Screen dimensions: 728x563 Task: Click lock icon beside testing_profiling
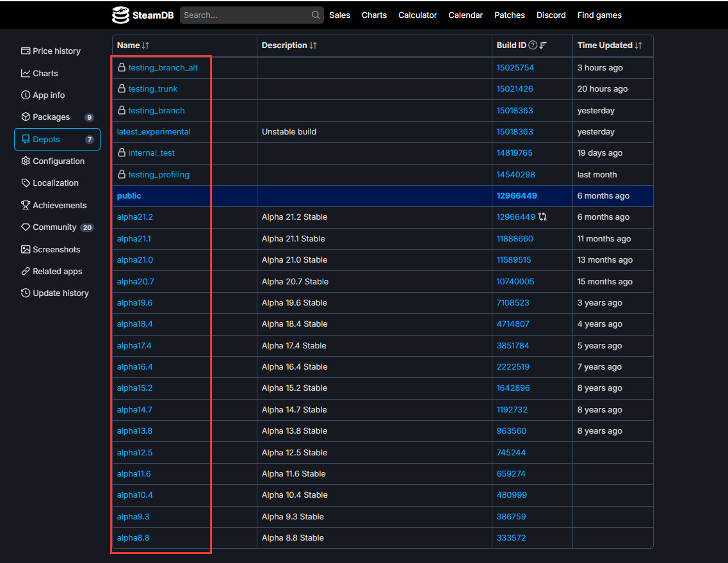(122, 174)
